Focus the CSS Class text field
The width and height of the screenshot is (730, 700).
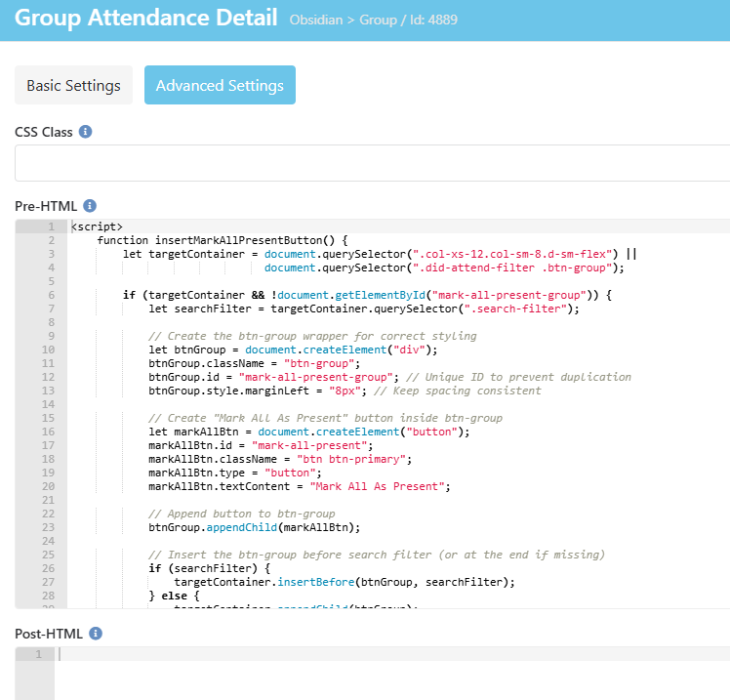[373, 163]
